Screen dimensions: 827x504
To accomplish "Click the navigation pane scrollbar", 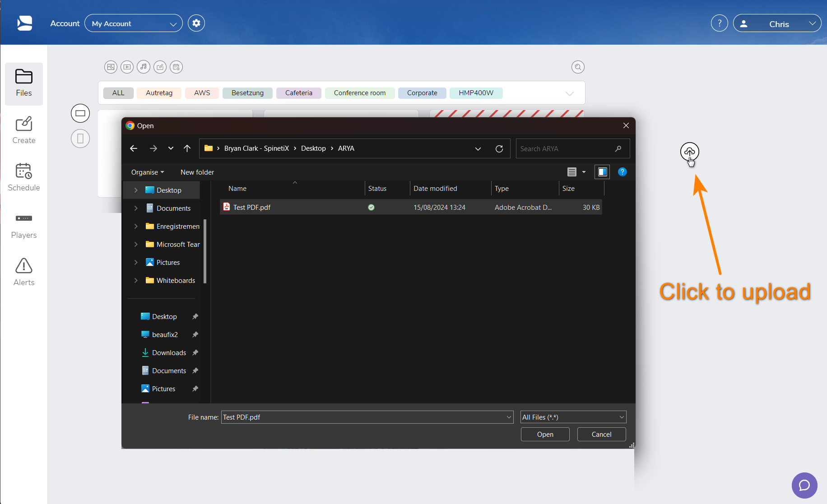I will (x=205, y=251).
